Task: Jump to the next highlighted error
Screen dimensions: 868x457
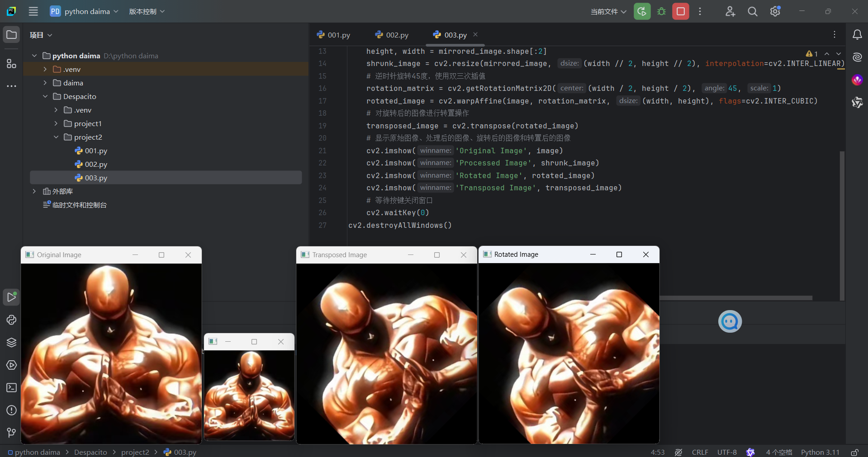Action: click(839, 54)
